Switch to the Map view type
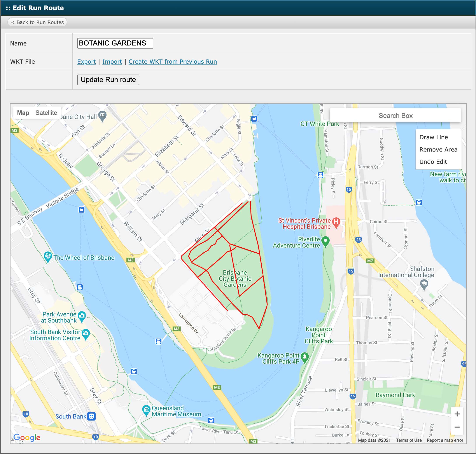 pyautogui.click(x=23, y=113)
